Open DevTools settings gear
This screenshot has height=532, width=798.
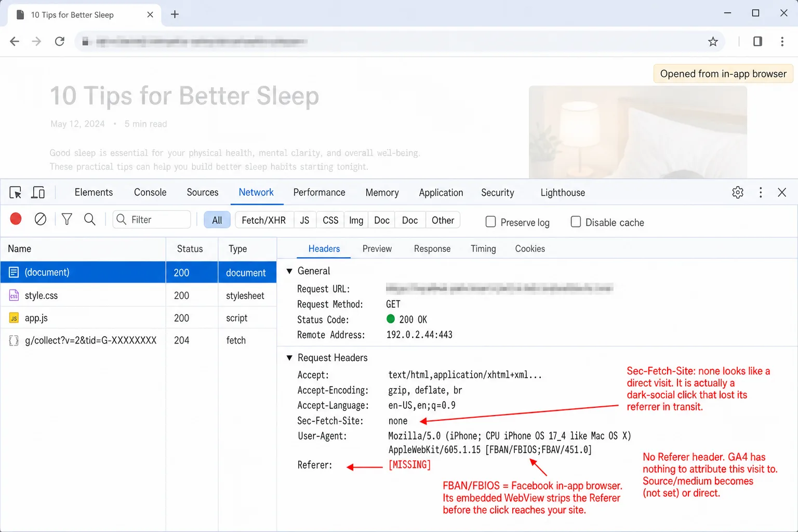738,193
